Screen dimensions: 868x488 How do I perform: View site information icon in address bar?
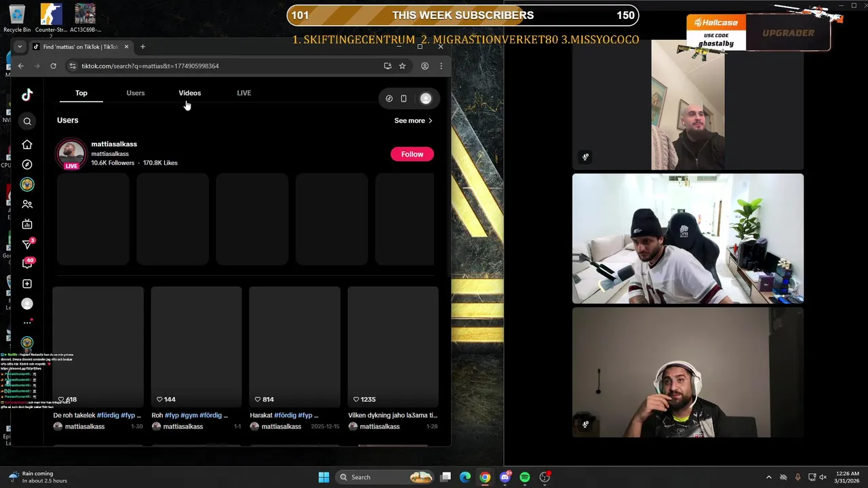tap(73, 66)
